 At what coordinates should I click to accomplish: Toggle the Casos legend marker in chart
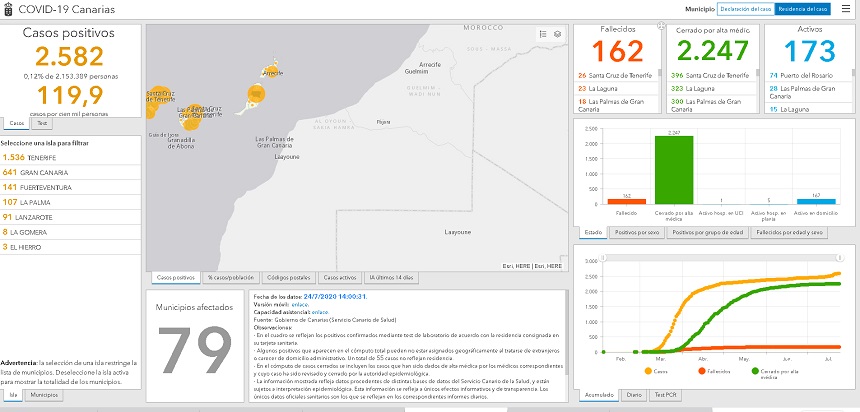coord(650,370)
